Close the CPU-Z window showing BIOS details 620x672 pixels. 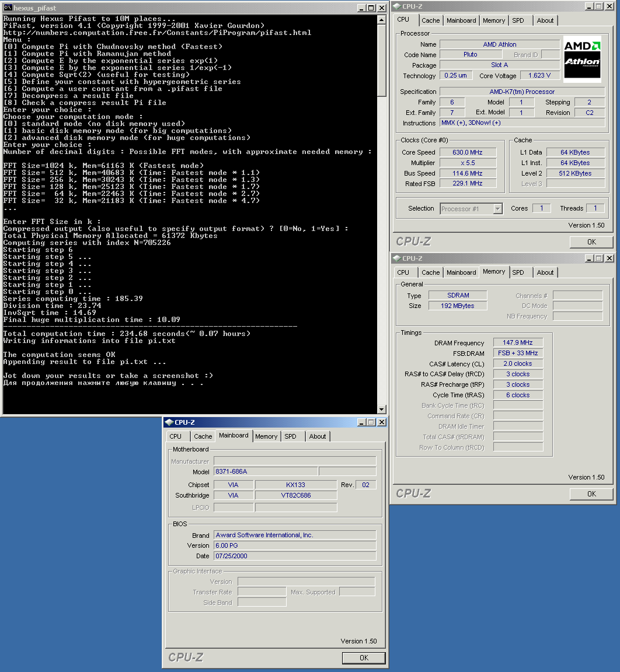tap(381, 422)
